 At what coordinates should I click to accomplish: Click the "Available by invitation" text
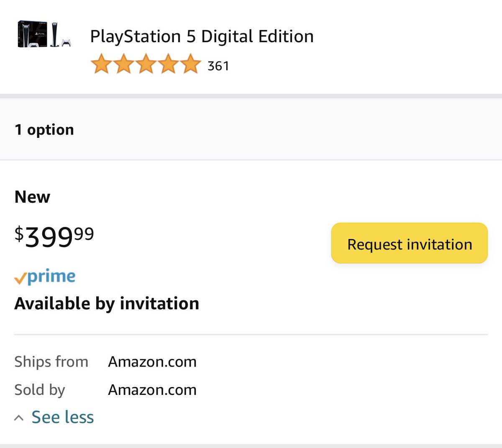click(x=107, y=303)
